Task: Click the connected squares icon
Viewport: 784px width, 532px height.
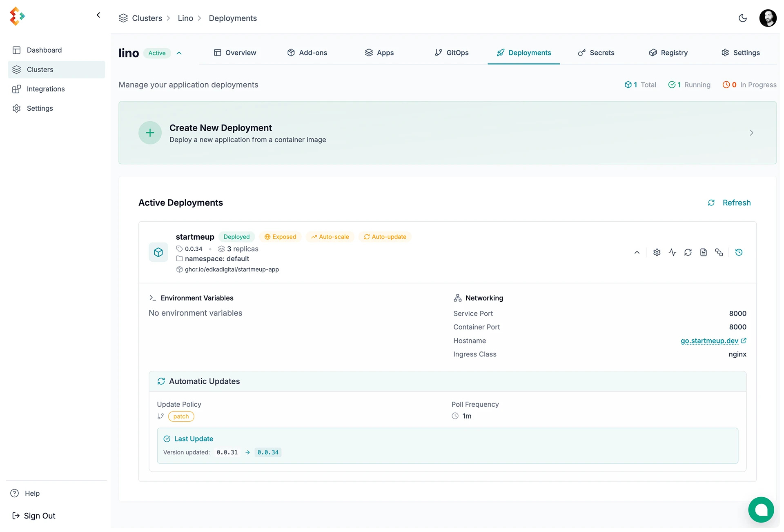Action: 719,252
